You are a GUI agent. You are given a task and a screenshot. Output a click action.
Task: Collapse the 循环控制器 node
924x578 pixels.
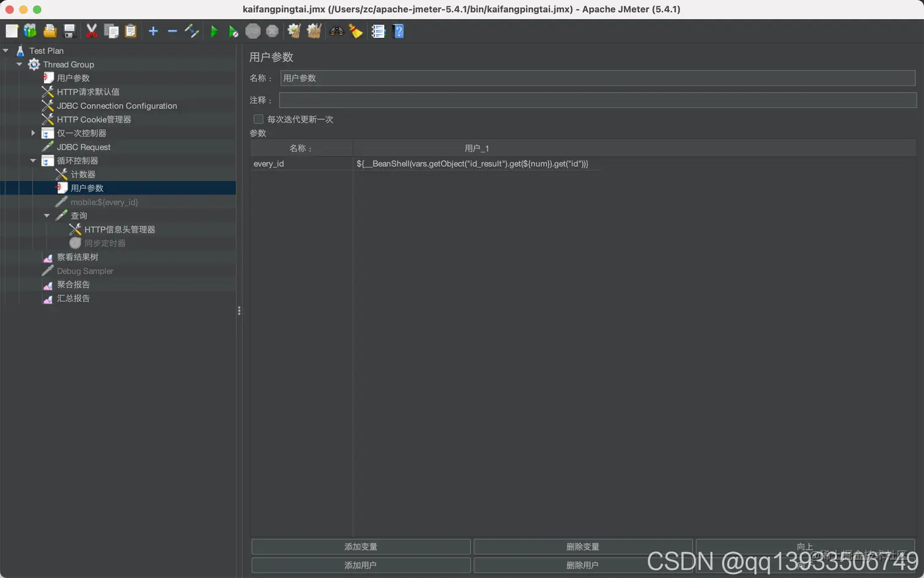pos(33,160)
